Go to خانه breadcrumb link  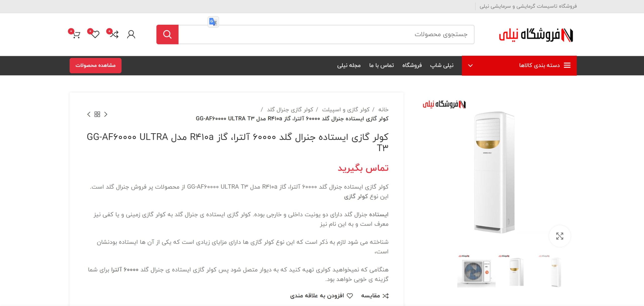pyautogui.click(x=383, y=110)
